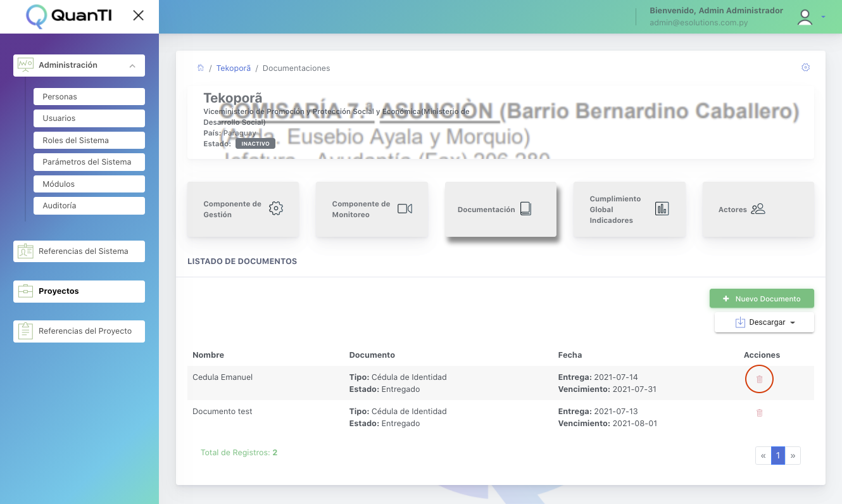Open Personas in the sidebar
The height and width of the screenshot is (504, 842).
click(89, 96)
